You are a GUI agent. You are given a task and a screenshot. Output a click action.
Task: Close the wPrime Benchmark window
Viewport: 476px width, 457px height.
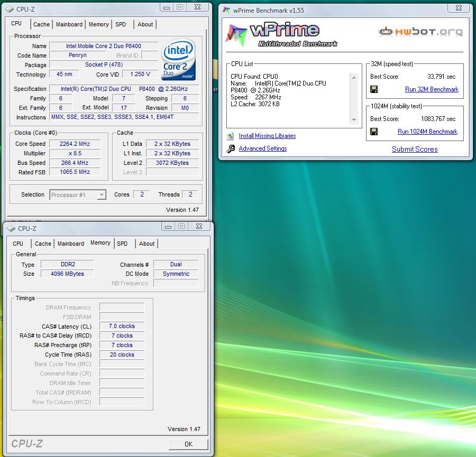459,8
